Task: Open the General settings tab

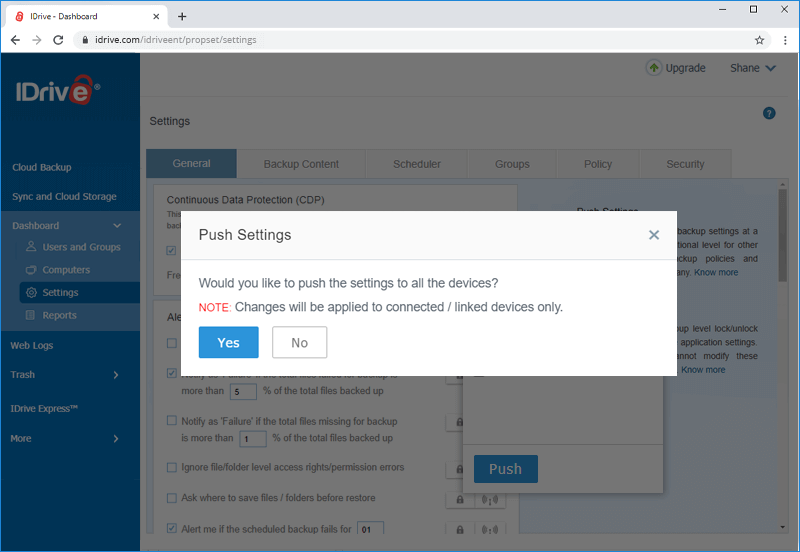Action: click(x=191, y=164)
